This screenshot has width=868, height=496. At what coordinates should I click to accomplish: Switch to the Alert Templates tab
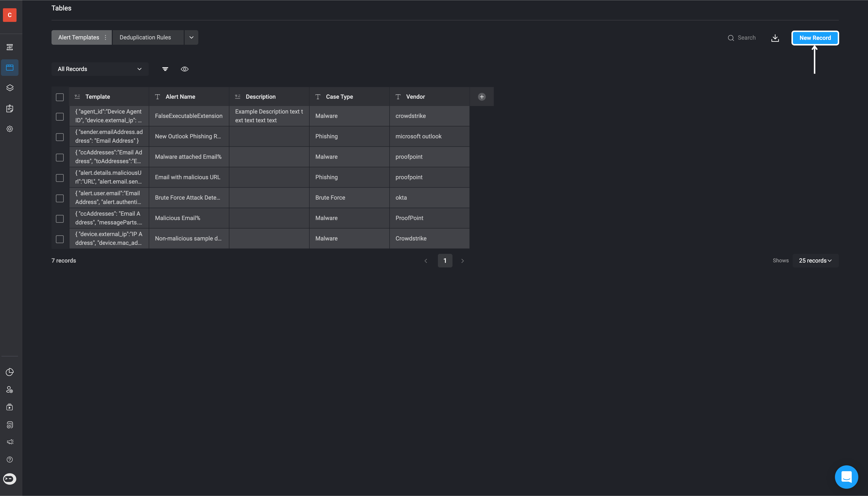click(x=79, y=37)
